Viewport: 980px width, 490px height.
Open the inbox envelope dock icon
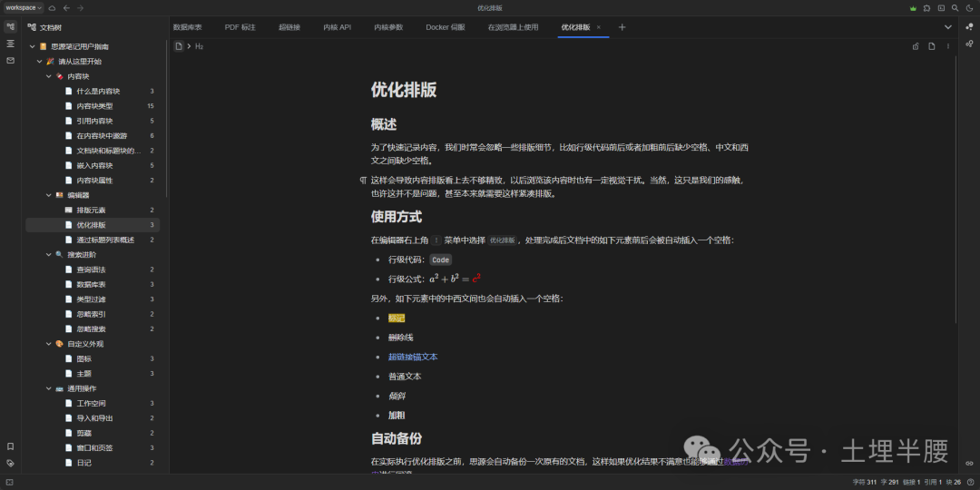click(x=10, y=60)
